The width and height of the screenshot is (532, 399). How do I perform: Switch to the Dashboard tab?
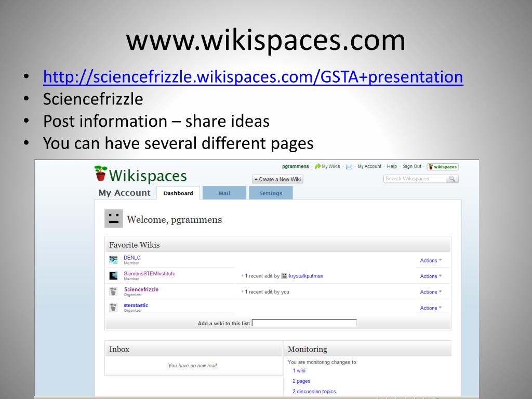pyautogui.click(x=178, y=193)
